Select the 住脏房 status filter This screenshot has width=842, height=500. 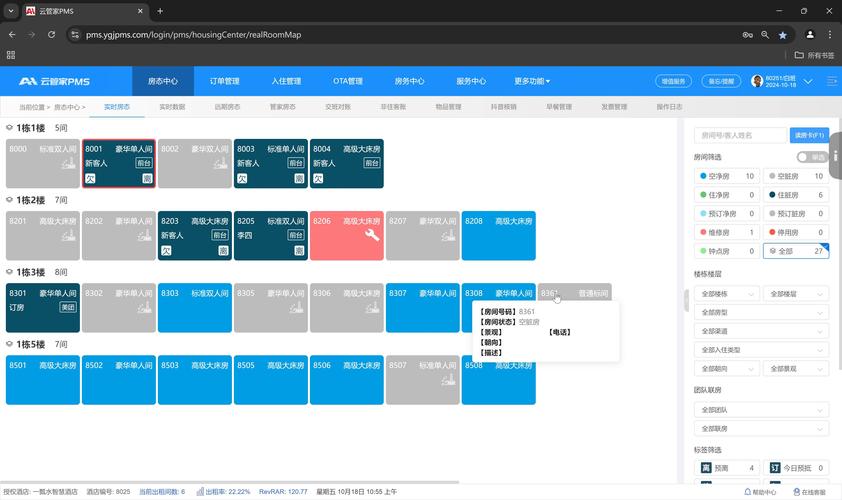point(796,195)
